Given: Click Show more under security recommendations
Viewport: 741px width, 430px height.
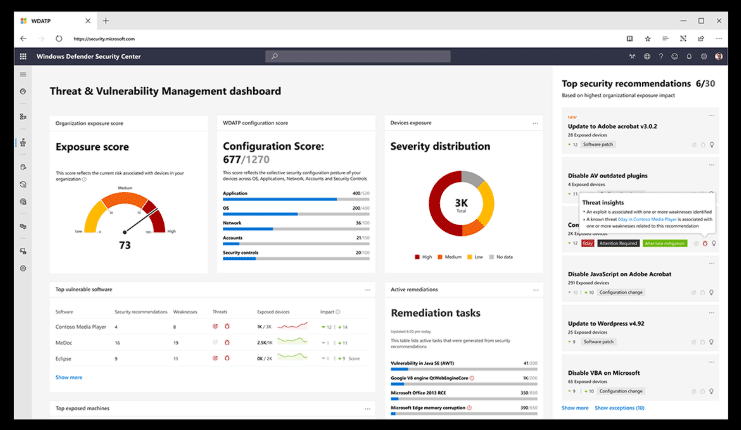Looking at the screenshot, I should pyautogui.click(x=575, y=408).
